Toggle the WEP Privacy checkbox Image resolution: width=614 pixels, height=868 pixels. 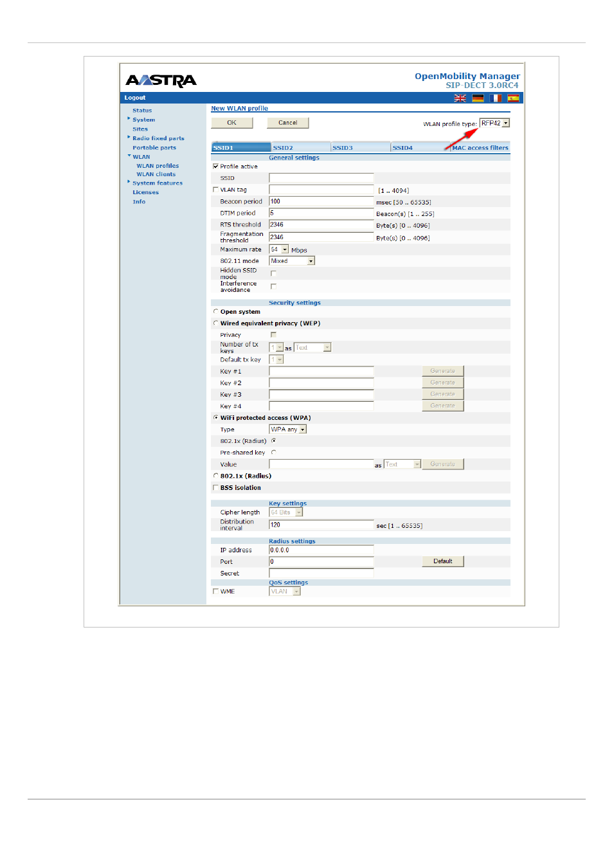pos(273,335)
